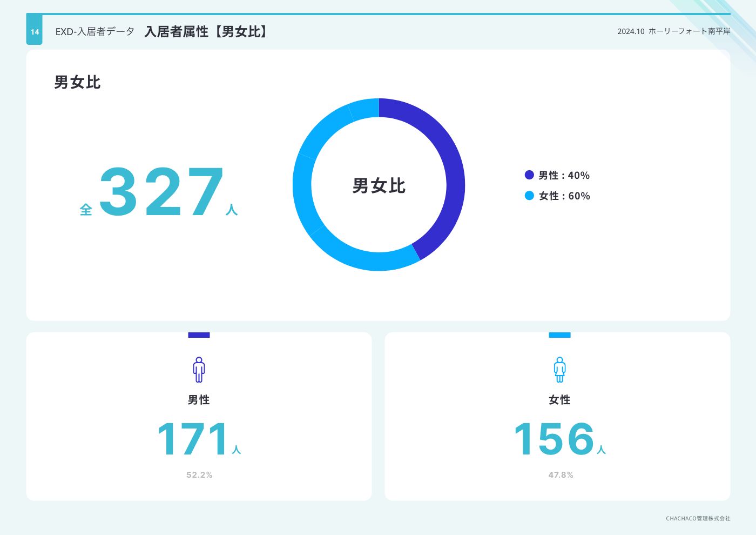The height and width of the screenshot is (535, 756).
Task: Click the slide title 入居者属性【男女比】
Action: 207,31
